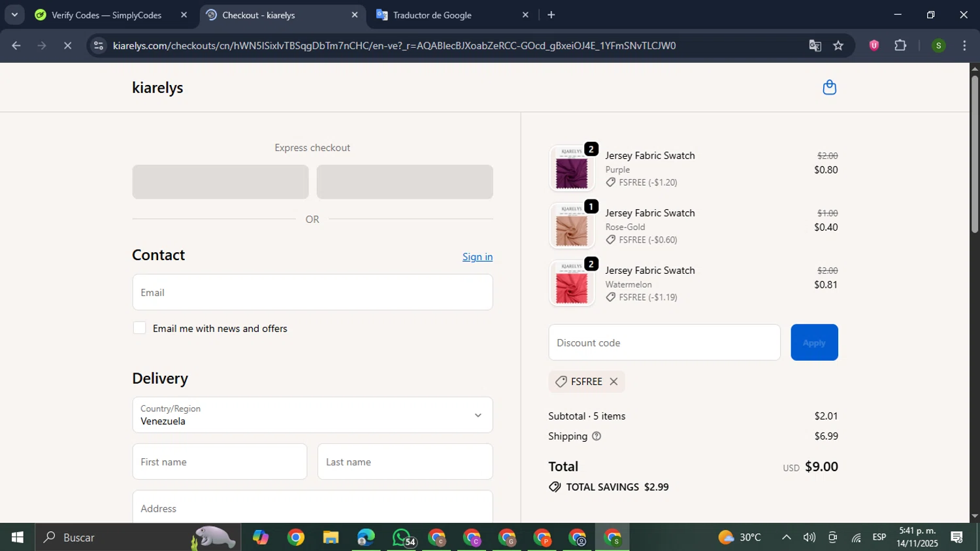The image size is (980, 551).
Task: Click the page vertical scrollbar thumb
Action: 974,154
